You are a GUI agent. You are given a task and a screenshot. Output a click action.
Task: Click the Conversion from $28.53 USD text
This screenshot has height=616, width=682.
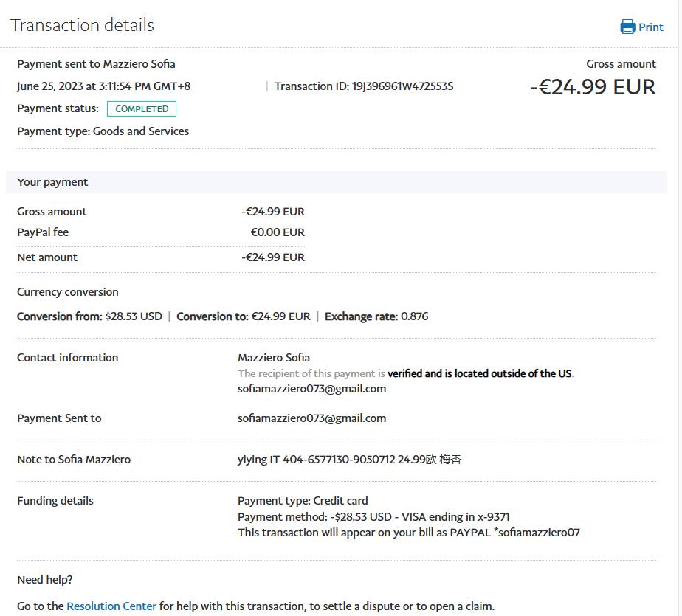point(89,316)
